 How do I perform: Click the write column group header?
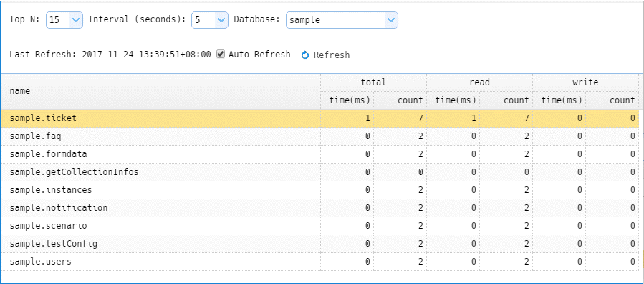[585, 82]
